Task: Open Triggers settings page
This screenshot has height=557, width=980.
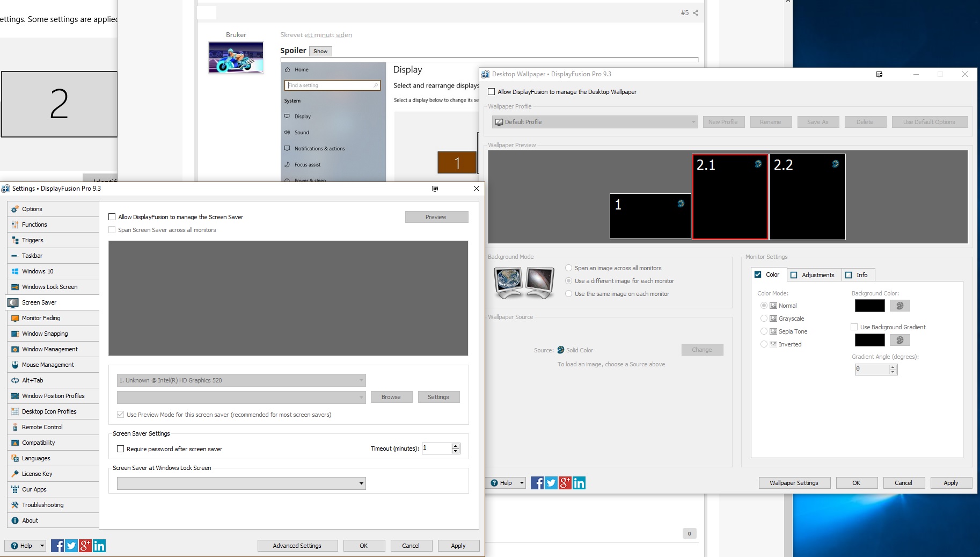Action: click(x=53, y=240)
